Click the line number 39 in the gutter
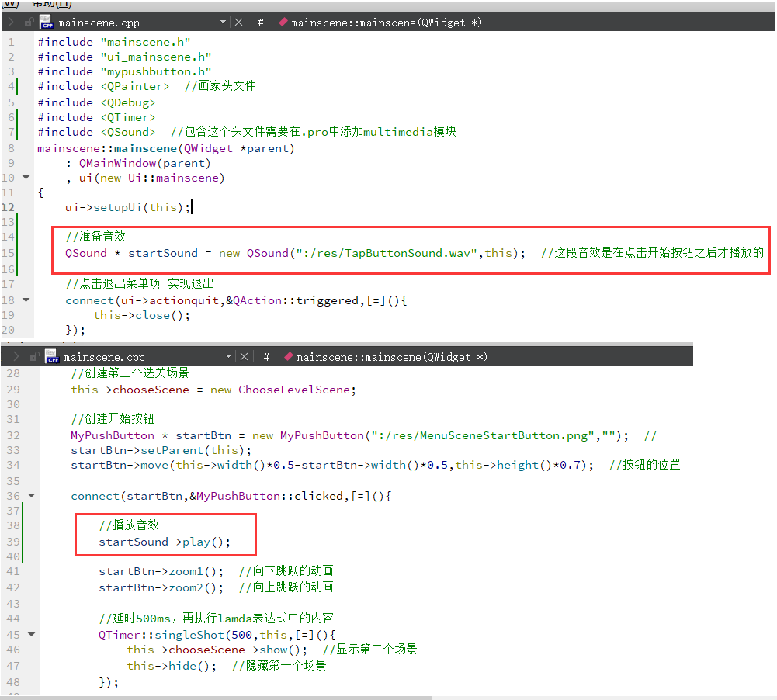777x700 pixels. [13, 542]
